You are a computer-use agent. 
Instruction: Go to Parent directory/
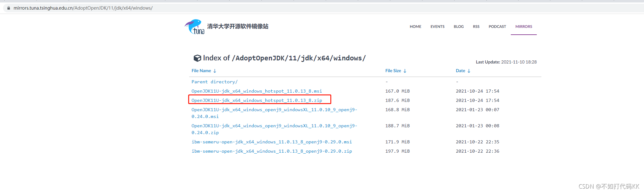click(x=214, y=82)
